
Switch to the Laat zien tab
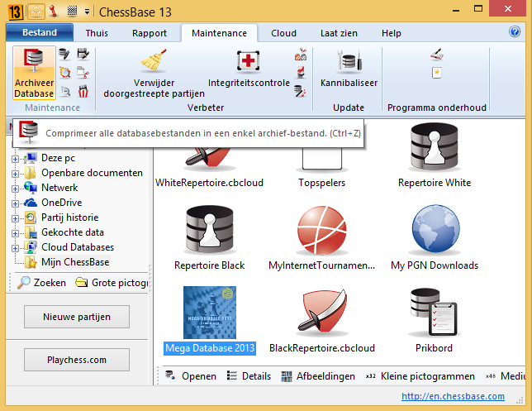pos(339,33)
